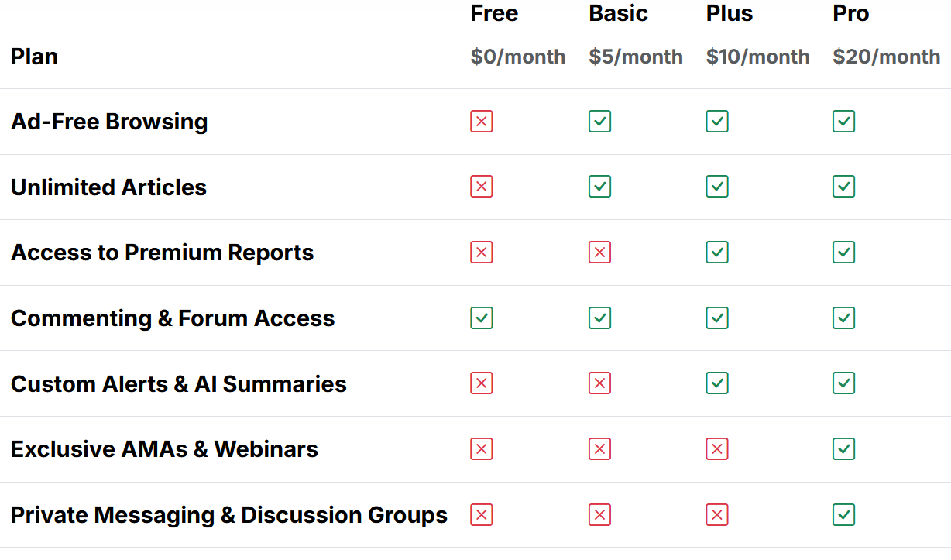Select the Plus plan column header
Screen dimensions: 951x560
tap(729, 14)
